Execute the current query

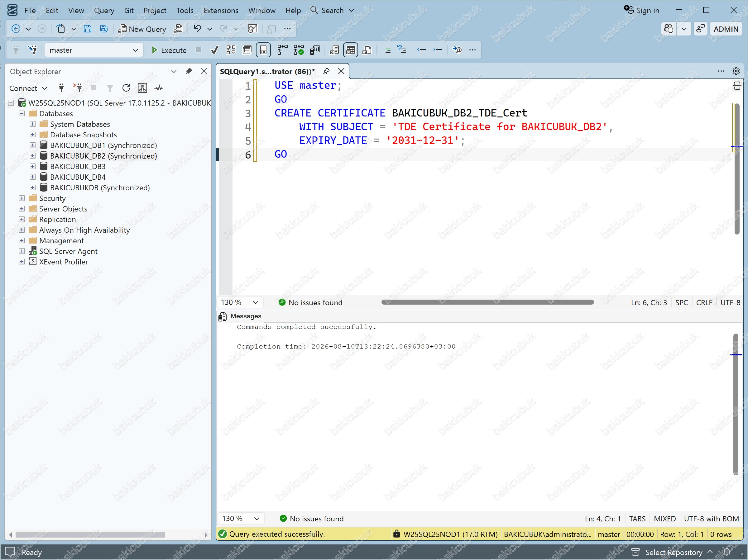tap(169, 50)
